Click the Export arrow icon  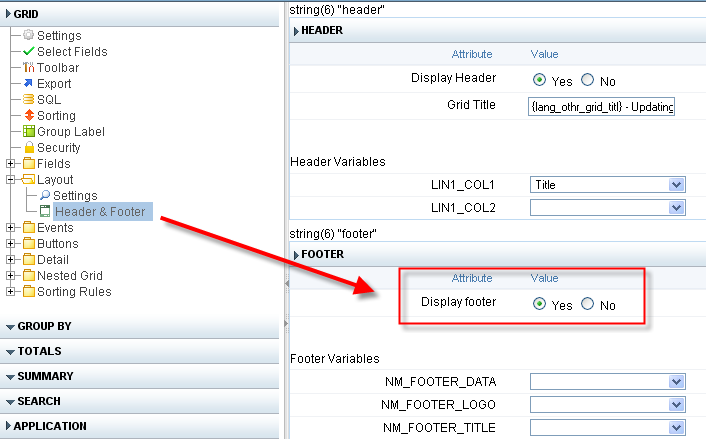click(x=28, y=83)
